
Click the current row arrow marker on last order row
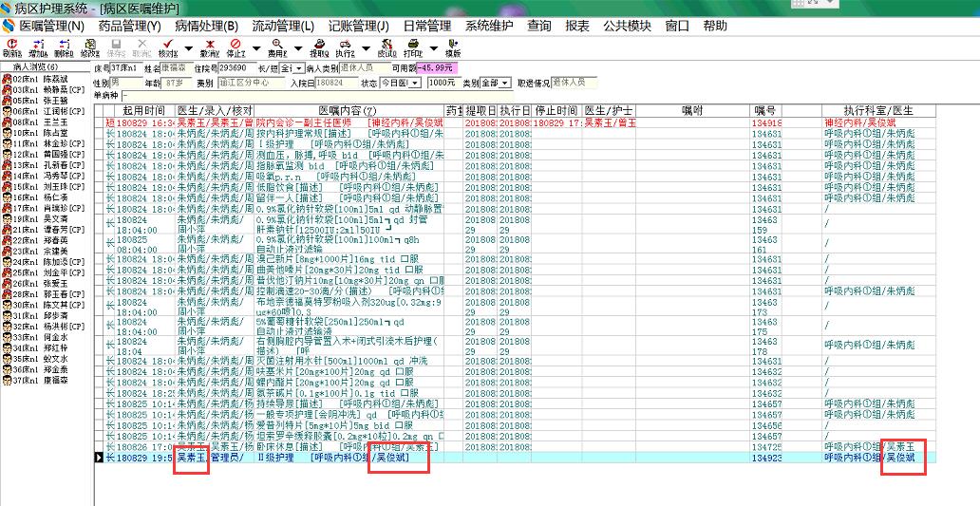pos(100,458)
